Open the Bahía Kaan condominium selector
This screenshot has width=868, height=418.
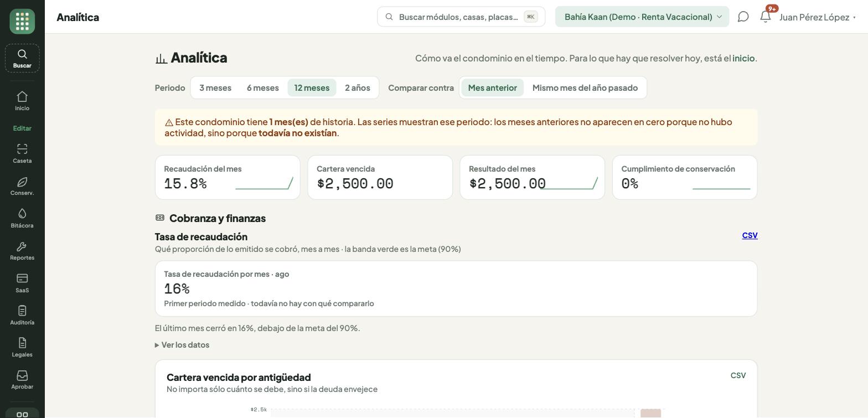(642, 17)
